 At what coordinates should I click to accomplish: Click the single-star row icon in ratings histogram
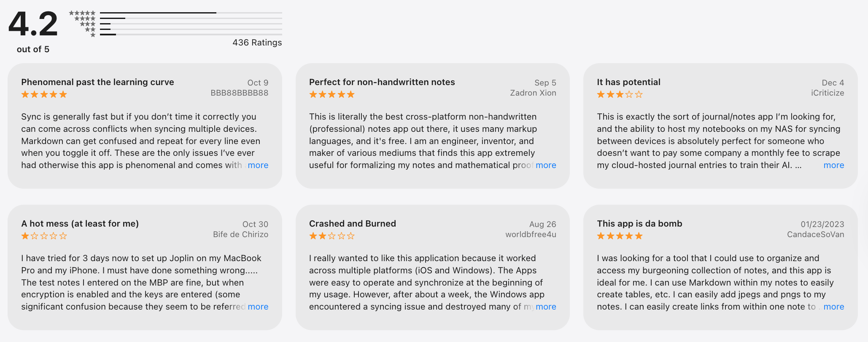coord(93,35)
